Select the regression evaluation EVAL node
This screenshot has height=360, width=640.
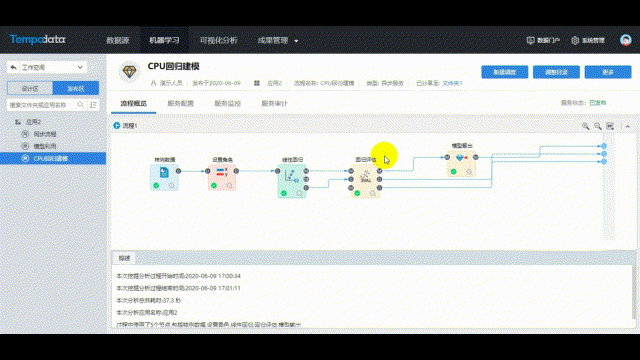coord(365,181)
